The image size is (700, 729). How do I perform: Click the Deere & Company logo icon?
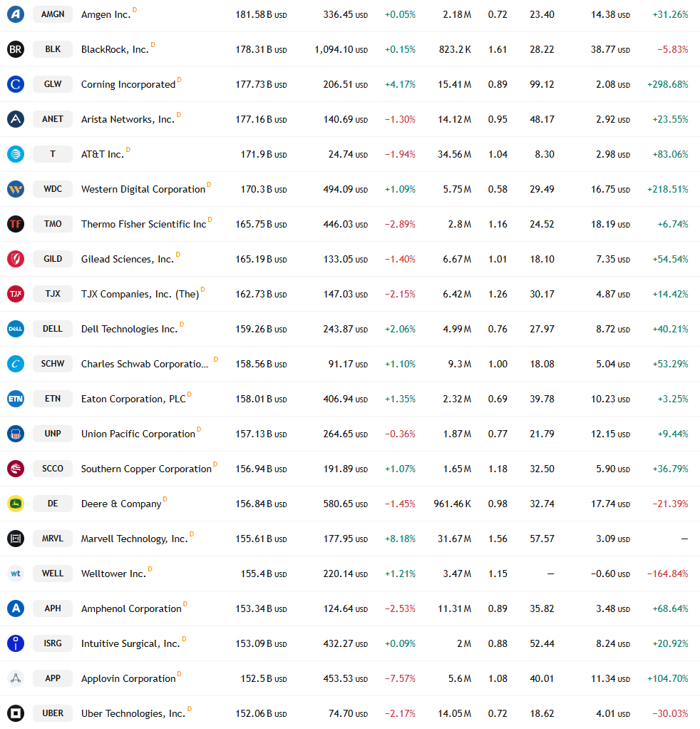[x=16, y=504]
